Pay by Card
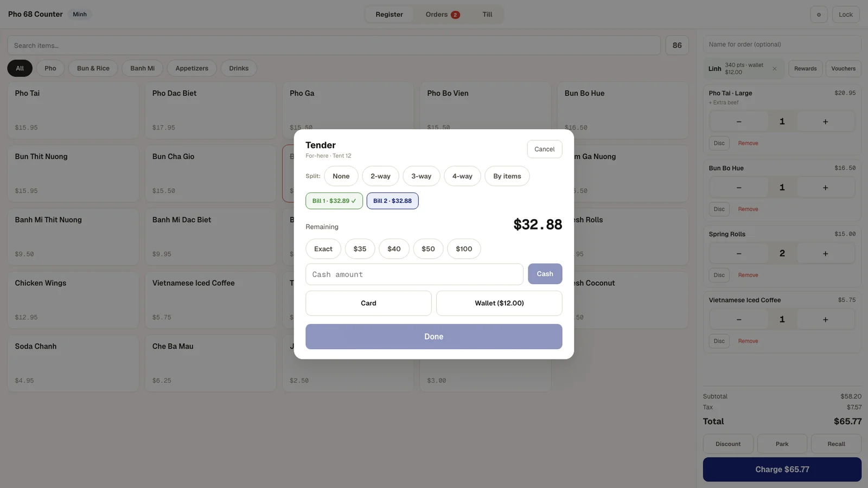The width and height of the screenshot is (868, 488). (368, 303)
